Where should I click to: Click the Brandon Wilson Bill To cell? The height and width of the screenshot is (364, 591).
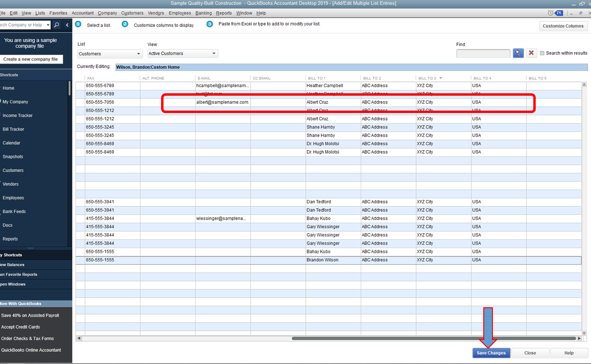point(333,260)
